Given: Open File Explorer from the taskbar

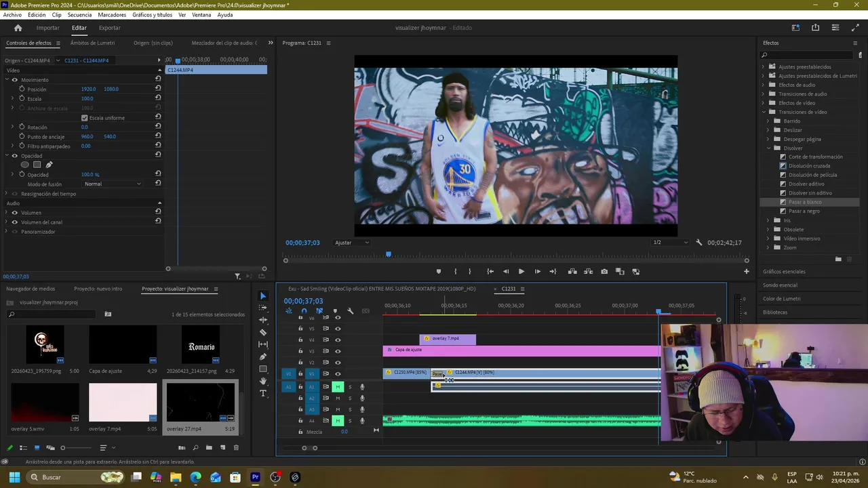Looking at the screenshot, I should [x=176, y=477].
